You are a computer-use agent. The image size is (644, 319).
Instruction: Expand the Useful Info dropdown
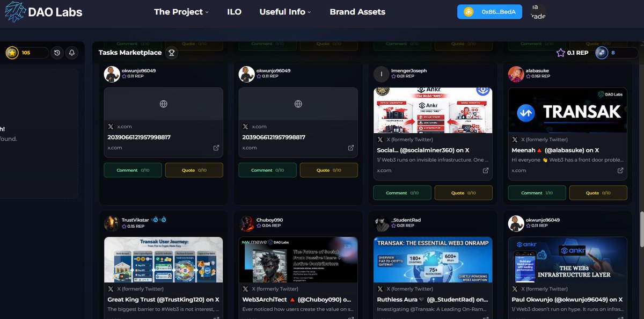[284, 12]
